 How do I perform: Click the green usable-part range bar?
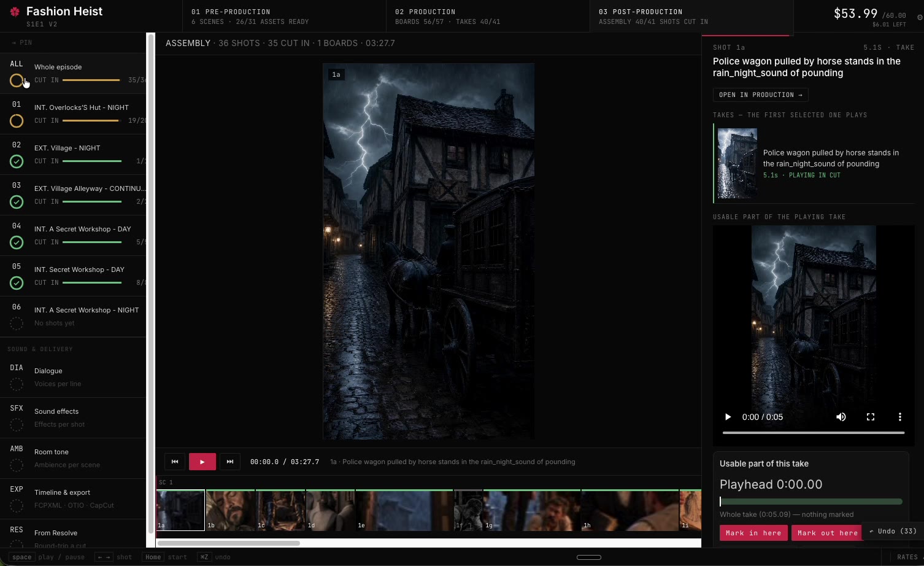(811, 502)
